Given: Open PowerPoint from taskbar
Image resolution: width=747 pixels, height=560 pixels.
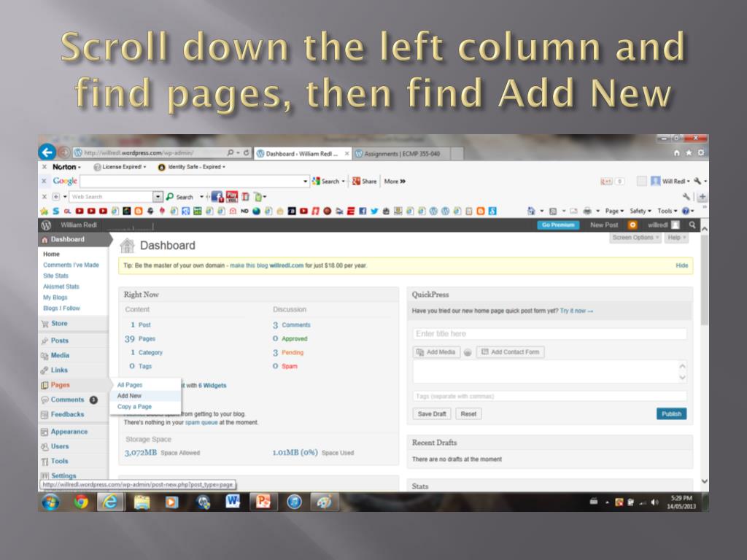Looking at the screenshot, I should click(x=263, y=502).
